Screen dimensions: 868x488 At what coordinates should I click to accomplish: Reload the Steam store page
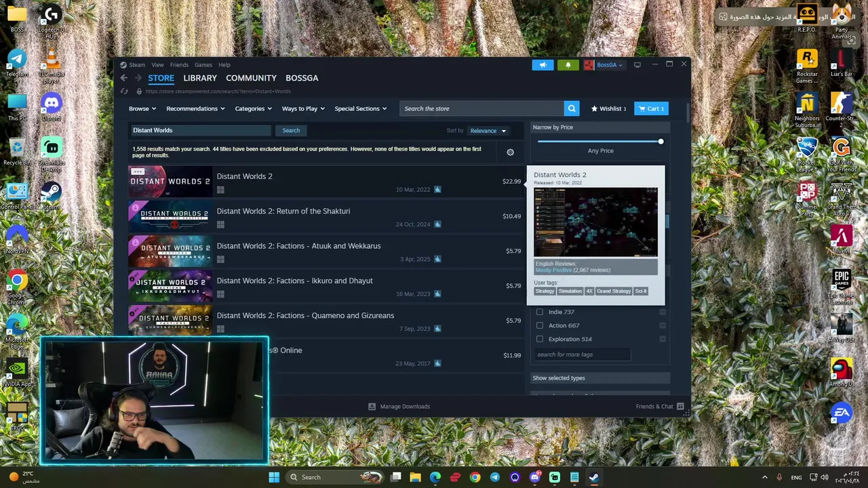(124, 91)
